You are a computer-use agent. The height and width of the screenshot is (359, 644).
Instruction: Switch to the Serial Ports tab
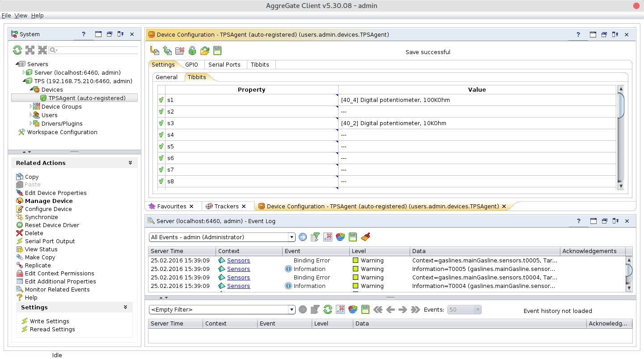pyautogui.click(x=225, y=64)
